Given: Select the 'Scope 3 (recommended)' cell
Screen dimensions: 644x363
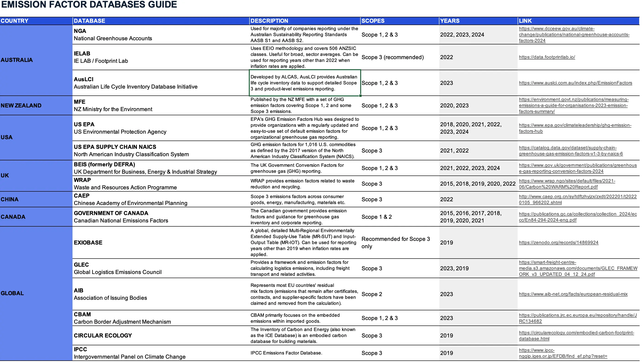Looking at the screenshot, I should click(400, 57).
